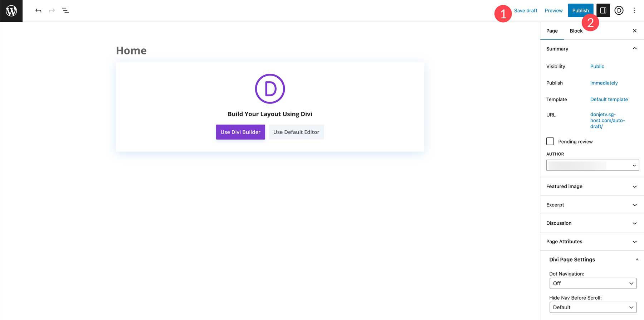Click the 'Build Your Layout Using Divi' heading

pos(270,114)
